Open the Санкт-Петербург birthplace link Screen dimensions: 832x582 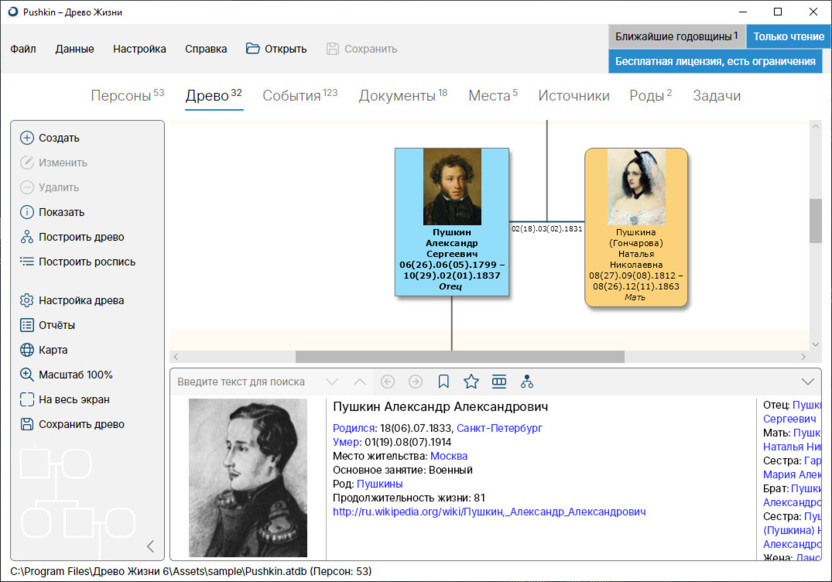coord(499,428)
